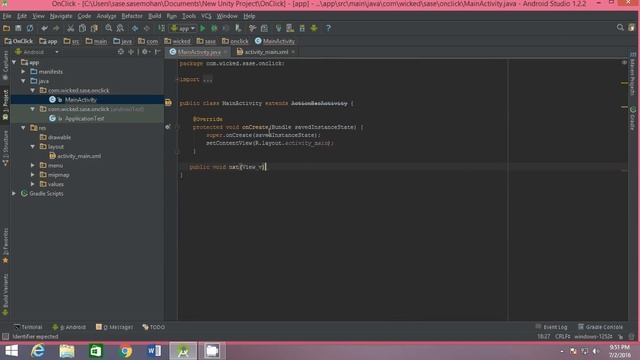Click the Android Device Monitor icon
640x360 pixels.
tap(314, 28)
